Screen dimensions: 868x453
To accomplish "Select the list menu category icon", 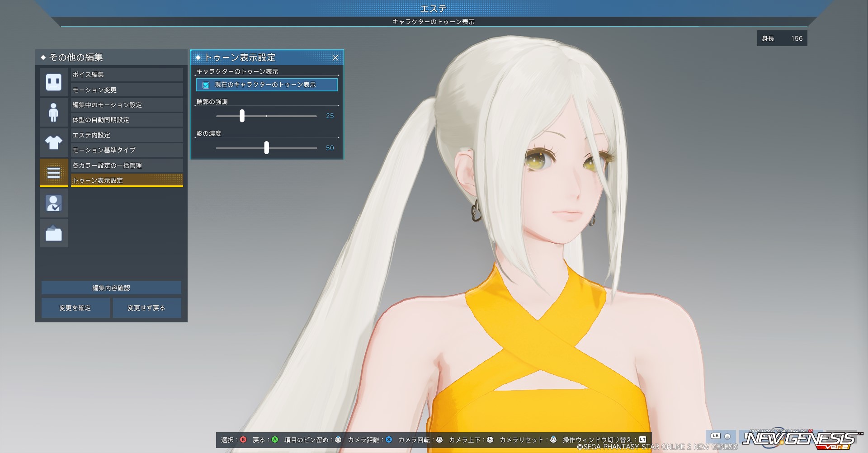I will tap(54, 172).
